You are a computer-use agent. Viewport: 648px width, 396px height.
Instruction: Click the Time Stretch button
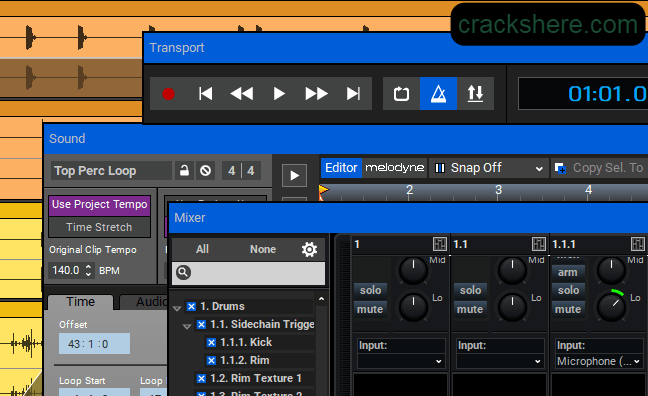click(100, 227)
